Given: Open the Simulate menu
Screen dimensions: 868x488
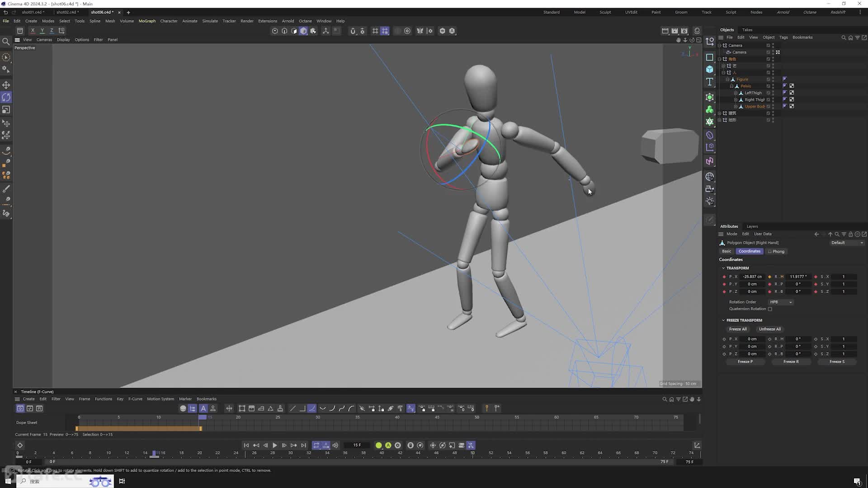Looking at the screenshot, I should 210,21.
